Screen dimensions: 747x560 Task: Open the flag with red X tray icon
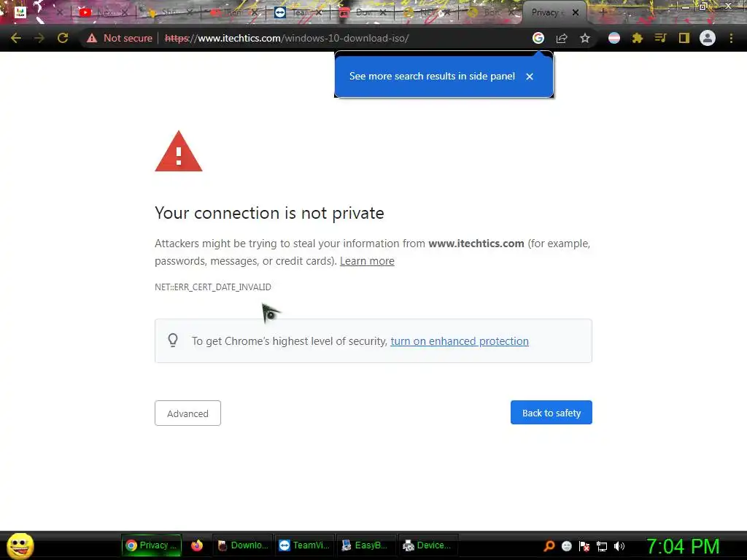tap(584, 546)
